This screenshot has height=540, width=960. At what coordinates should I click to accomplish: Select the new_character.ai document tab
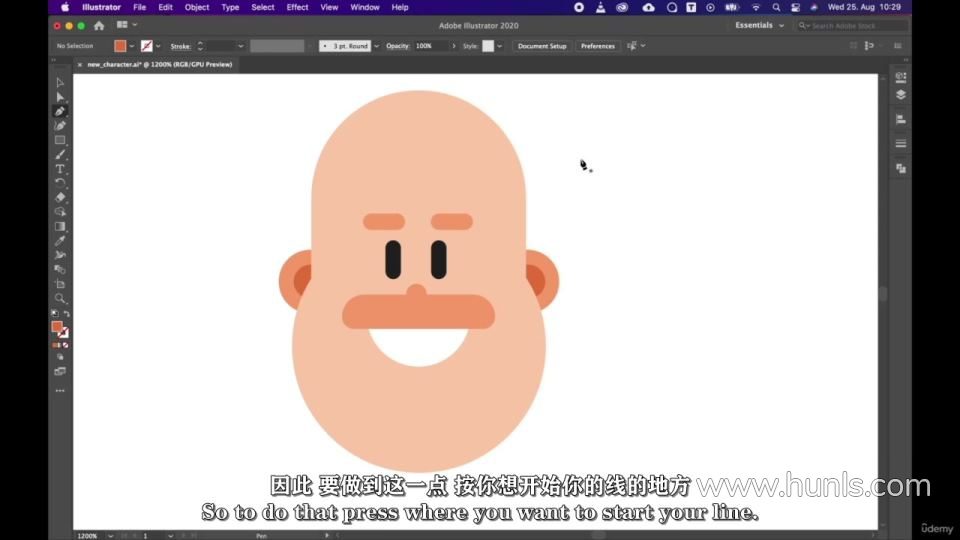[x=159, y=64]
